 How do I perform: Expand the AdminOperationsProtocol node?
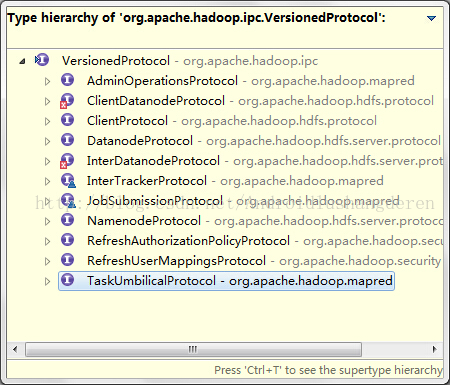[48, 81]
